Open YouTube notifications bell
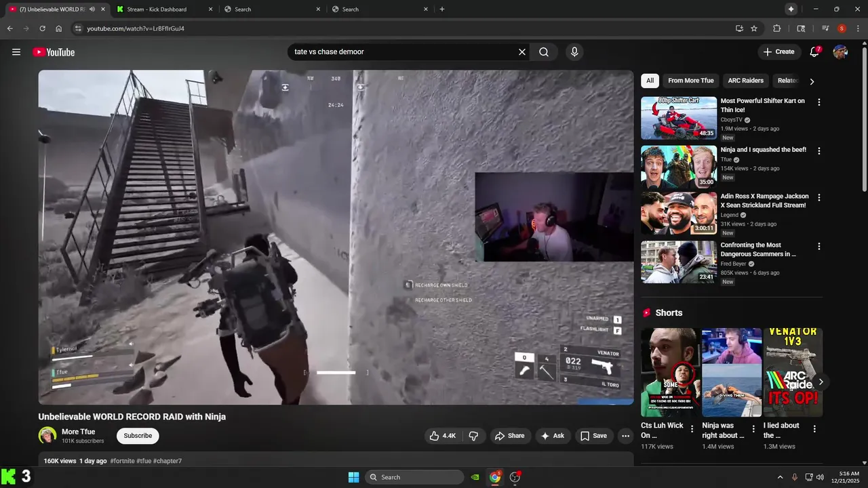The image size is (868, 488). coord(814,52)
